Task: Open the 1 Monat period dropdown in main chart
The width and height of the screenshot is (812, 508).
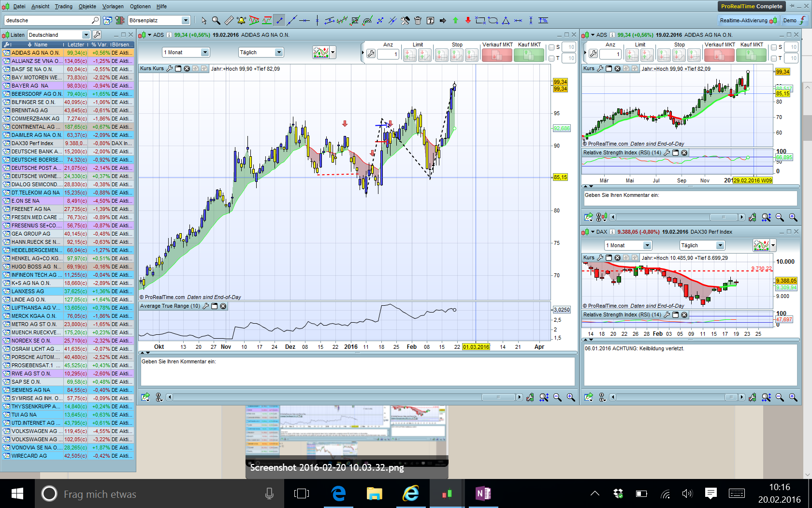Action: click(x=205, y=52)
